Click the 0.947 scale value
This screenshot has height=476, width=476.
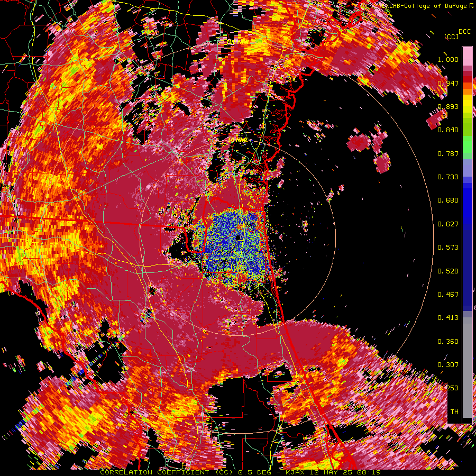coord(448,83)
